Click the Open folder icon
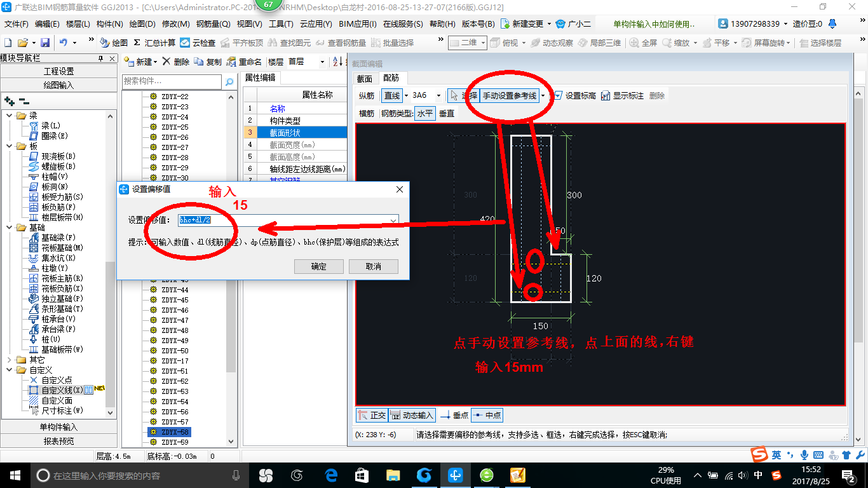 click(22, 43)
